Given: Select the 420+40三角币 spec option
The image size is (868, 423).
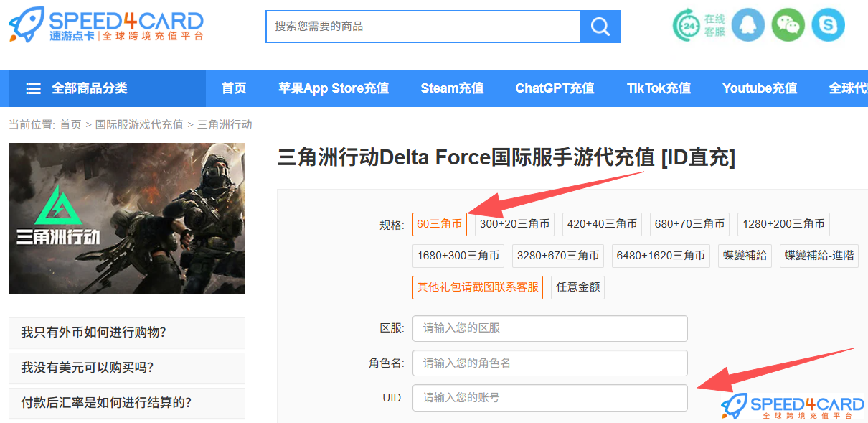Looking at the screenshot, I should 602,224.
